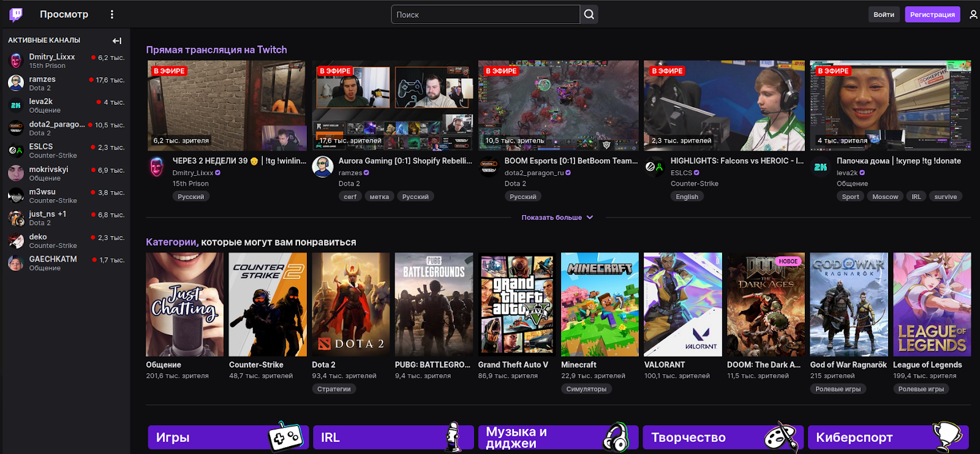The height and width of the screenshot is (454, 980).
Task: Open Just Chatting category cover
Action: [185, 305]
